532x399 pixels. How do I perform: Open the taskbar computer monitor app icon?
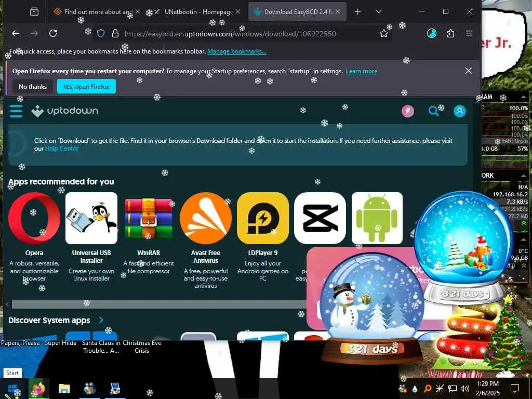coord(115,389)
